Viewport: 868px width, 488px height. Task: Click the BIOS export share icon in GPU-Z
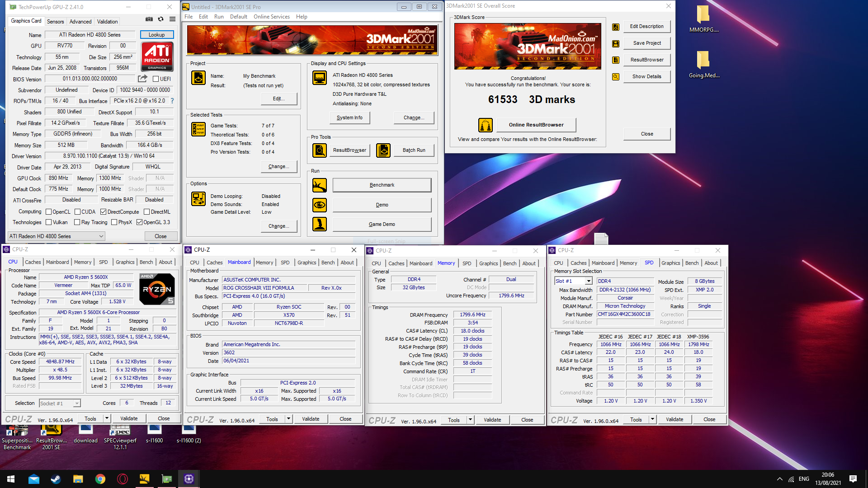(x=142, y=79)
